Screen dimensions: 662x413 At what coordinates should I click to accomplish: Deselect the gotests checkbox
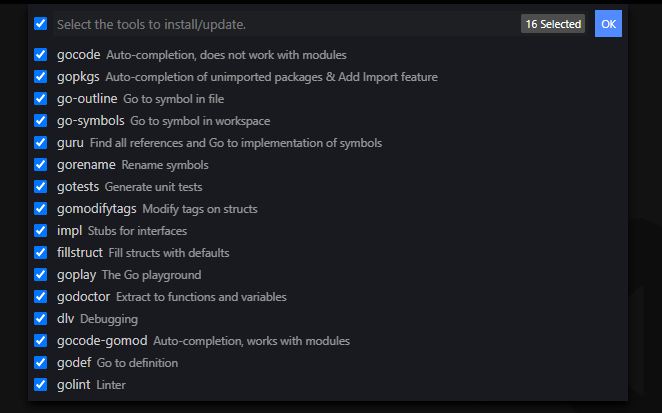coord(41,186)
